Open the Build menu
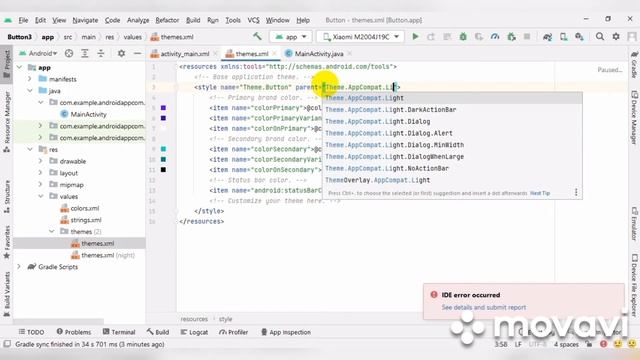This screenshot has width=640, height=360. pos(193,20)
